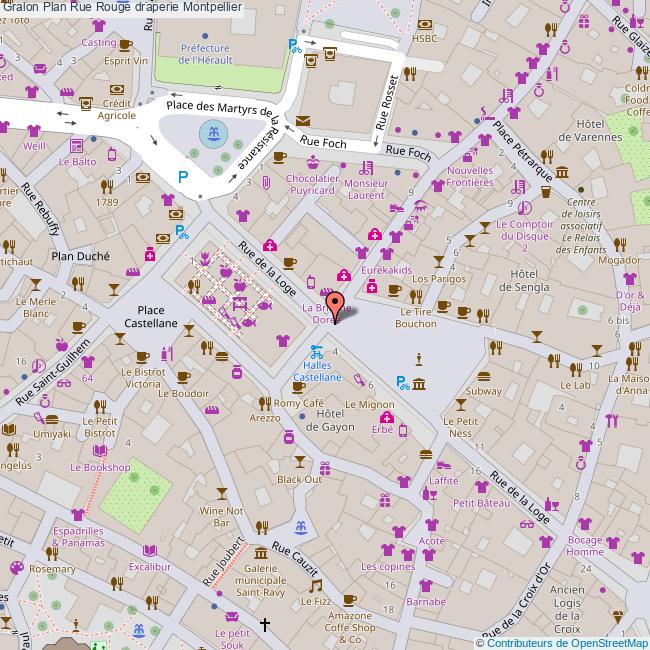Screen dimensions: 650x650
Task: Click the red location marker pin
Action: [x=336, y=305]
